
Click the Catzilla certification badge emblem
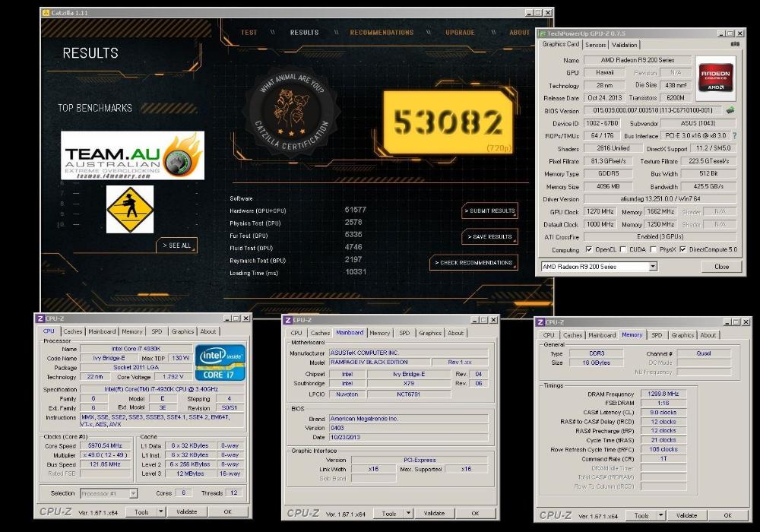click(291, 113)
